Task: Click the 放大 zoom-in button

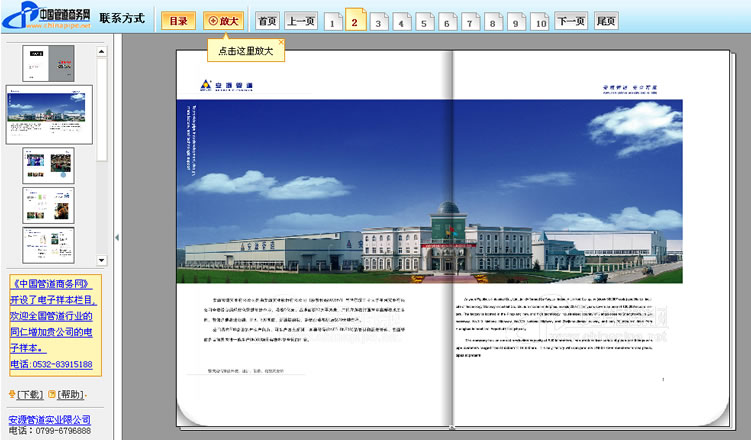Action: tap(224, 20)
